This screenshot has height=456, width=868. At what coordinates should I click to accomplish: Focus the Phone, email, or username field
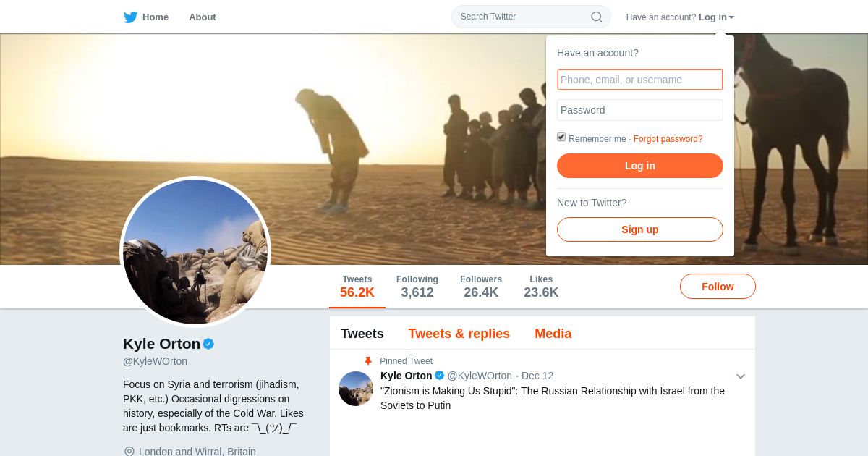click(x=639, y=80)
